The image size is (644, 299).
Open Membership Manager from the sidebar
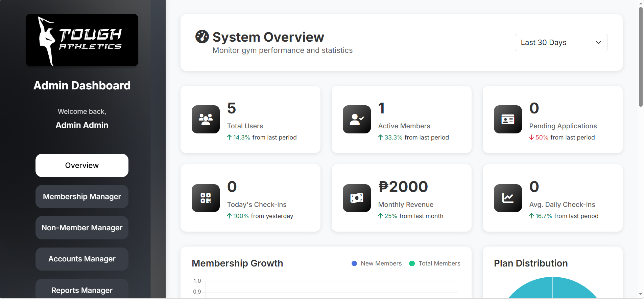click(x=82, y=196)
